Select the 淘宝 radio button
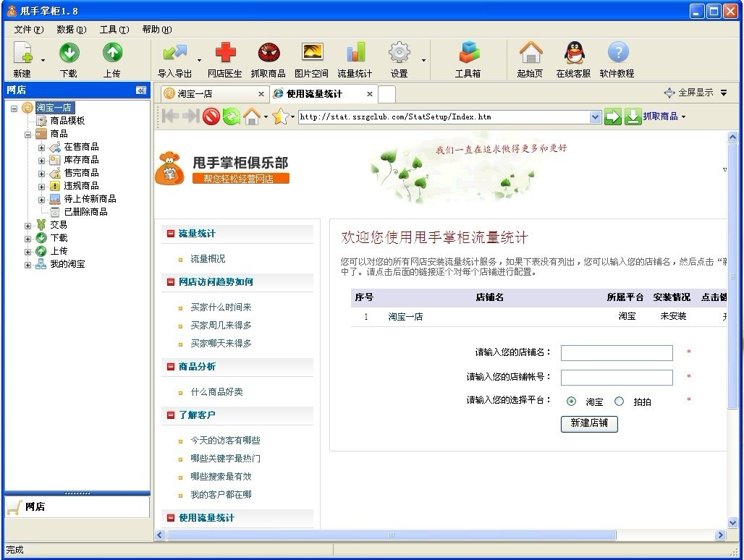 point(571,401)
